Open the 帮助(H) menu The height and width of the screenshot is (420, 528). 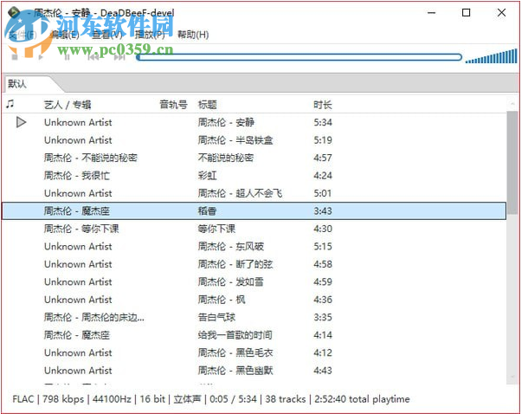193,35
